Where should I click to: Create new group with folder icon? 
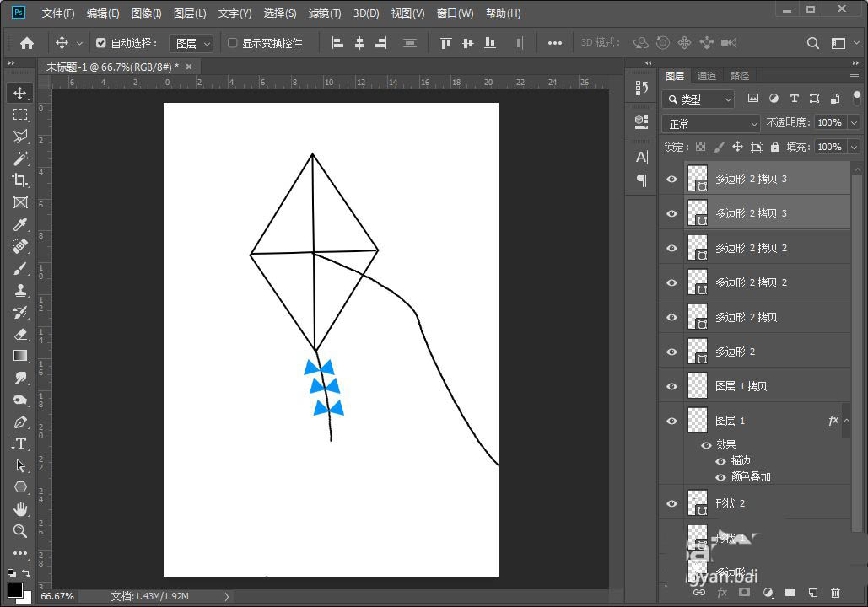point(790,593)
